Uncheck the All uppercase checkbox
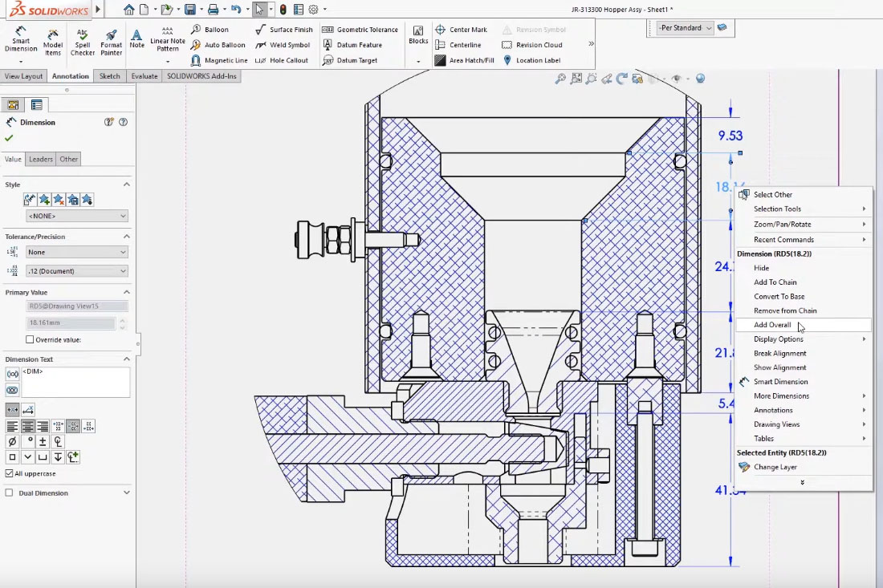Screen dimensions: 883x588 (9, 473)
